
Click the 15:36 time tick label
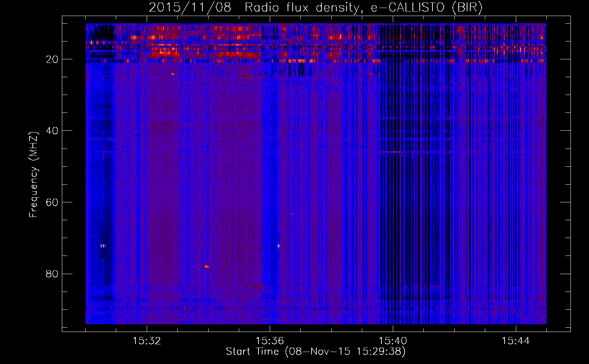[270, 341]
